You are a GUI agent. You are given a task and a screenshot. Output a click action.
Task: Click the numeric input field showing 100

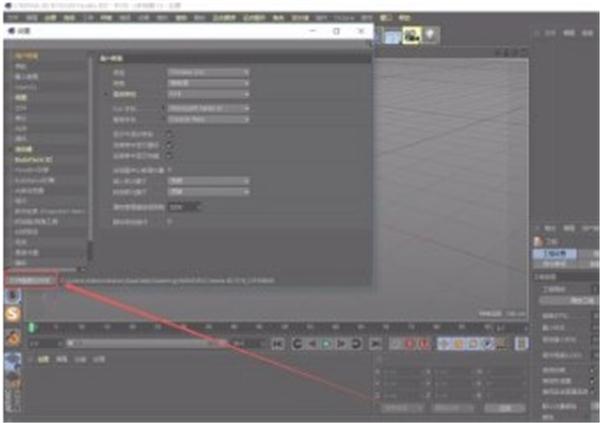[184, 207]
